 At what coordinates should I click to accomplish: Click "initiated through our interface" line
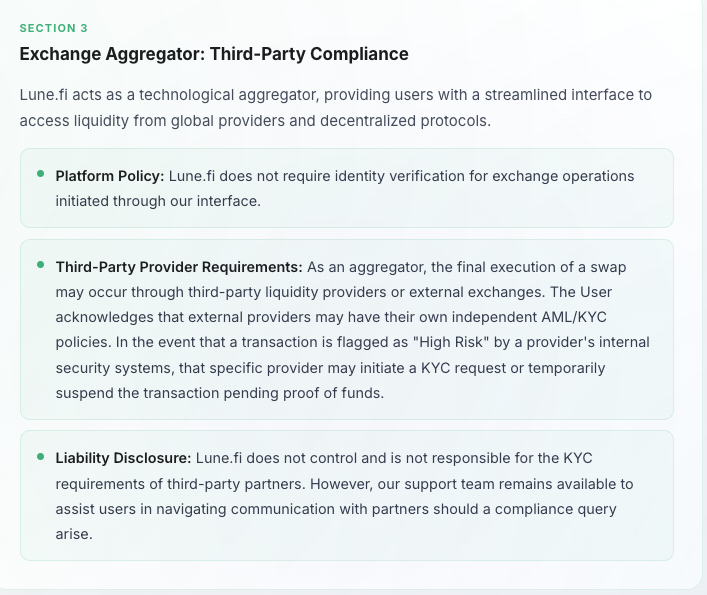pyautogui.click(x=158, y=201)
